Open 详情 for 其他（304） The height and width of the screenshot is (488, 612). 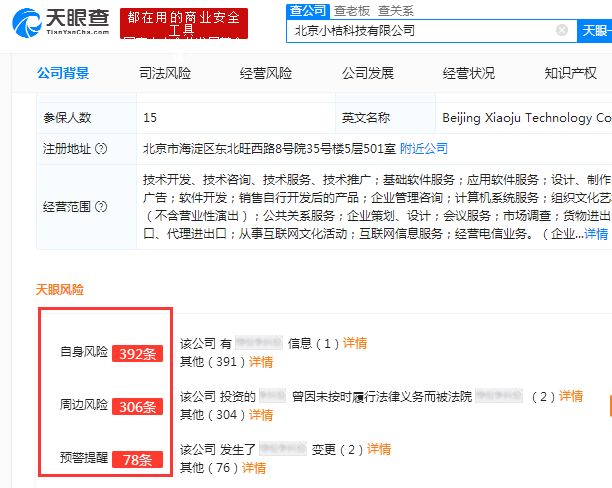(x=261, y=415)
